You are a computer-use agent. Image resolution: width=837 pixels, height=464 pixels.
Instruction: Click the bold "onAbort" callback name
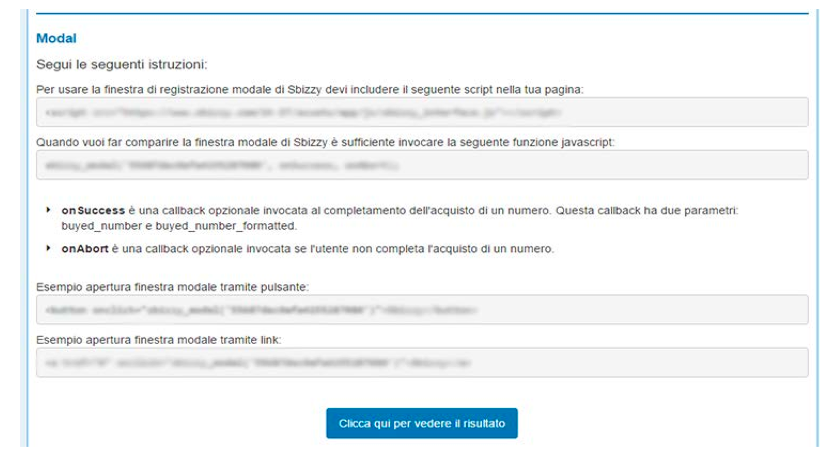coord(84,247)
